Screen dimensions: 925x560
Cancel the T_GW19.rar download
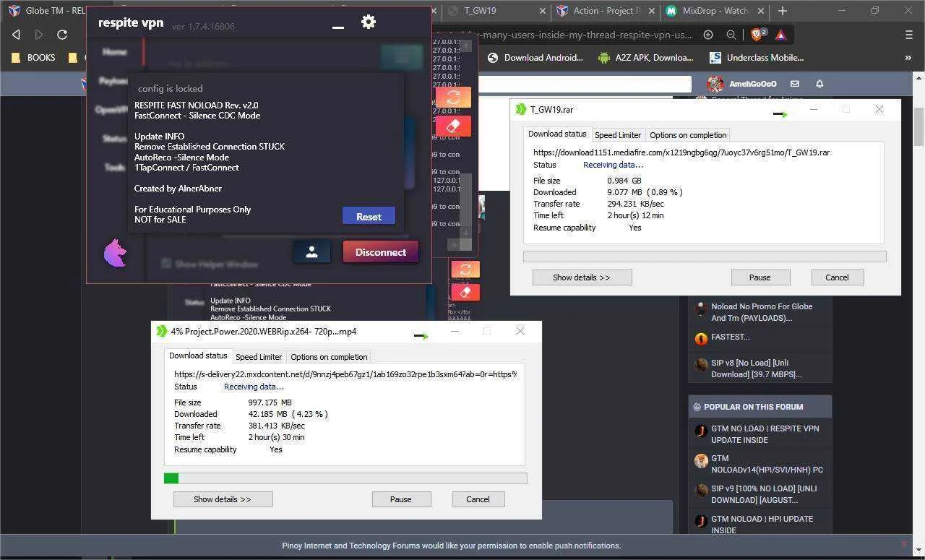click(837, 277)
